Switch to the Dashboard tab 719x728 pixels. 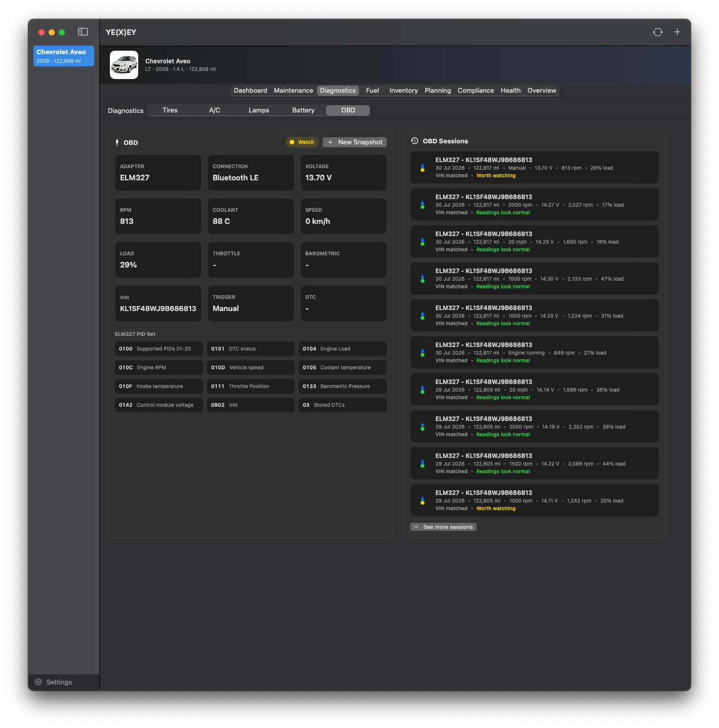(x=250, y=91)
